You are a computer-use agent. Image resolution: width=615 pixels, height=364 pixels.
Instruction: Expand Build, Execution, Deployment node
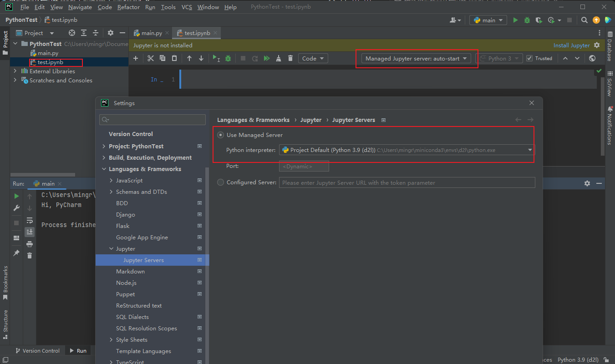[104, 158]
